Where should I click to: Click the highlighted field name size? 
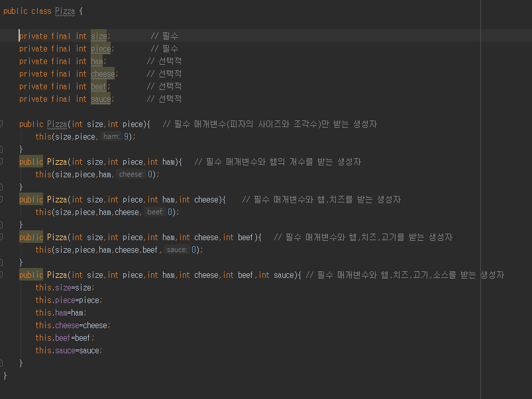99,36
